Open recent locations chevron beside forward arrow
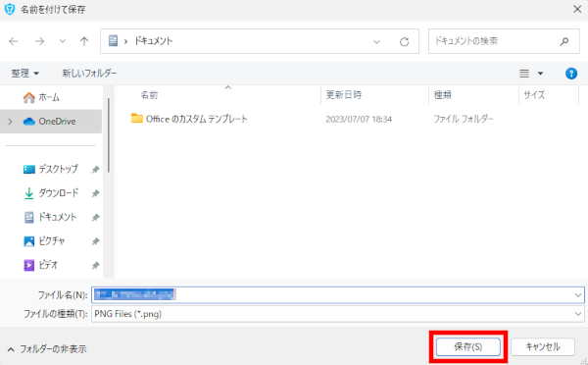Viewport: 588px width, 365px height. (63, 41)
